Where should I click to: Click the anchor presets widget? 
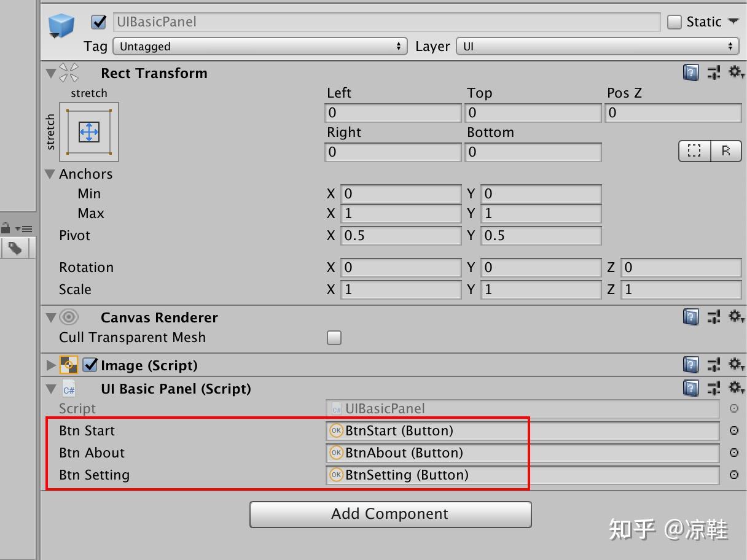(89, 132)
